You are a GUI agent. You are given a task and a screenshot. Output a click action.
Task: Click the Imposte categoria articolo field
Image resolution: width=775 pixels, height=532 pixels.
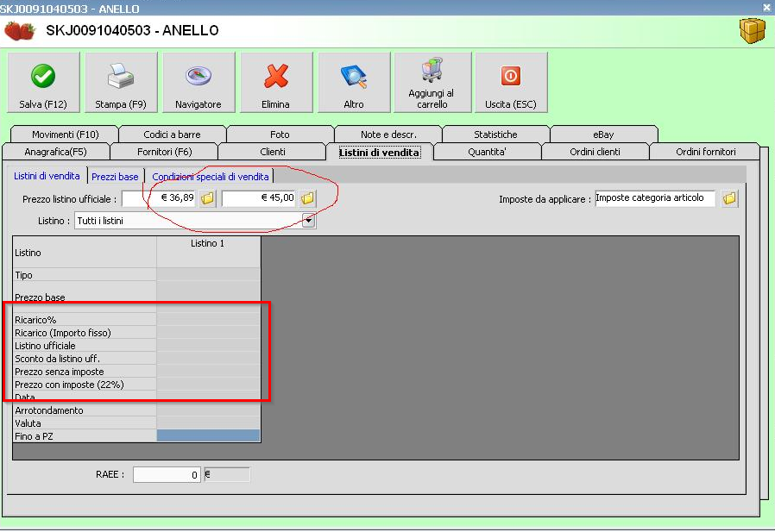pyautogui.click(x=655, y=198)
